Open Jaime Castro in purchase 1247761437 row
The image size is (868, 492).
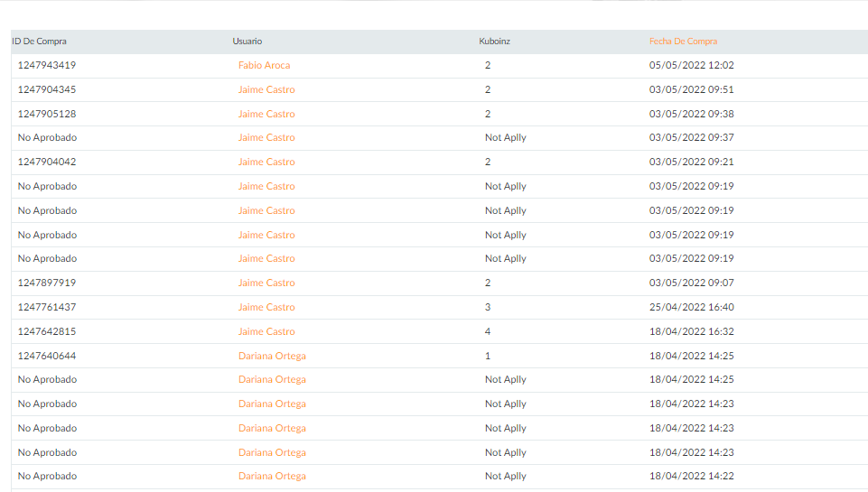(x=266, y=307)
